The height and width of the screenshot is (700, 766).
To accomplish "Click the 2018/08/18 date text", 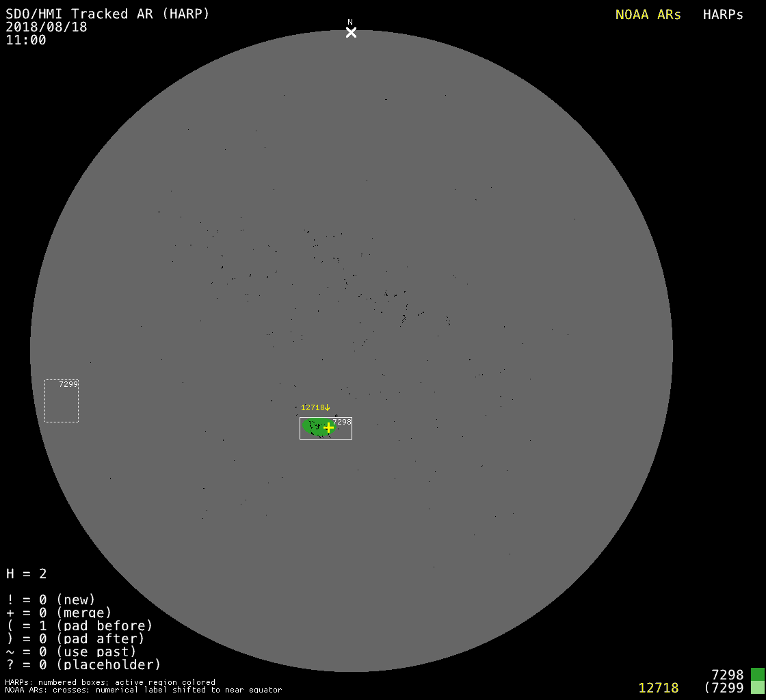I will [47, 27].
